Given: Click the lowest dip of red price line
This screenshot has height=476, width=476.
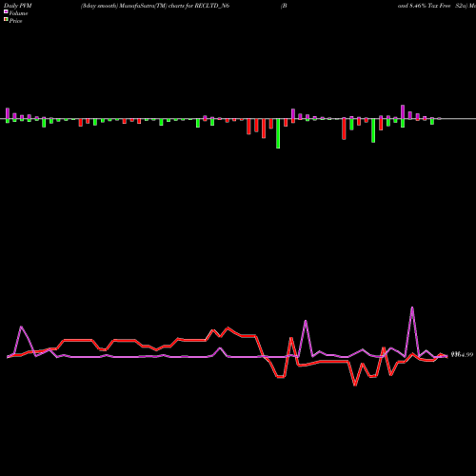Looking at the screenshot, I should pos(355,385).
